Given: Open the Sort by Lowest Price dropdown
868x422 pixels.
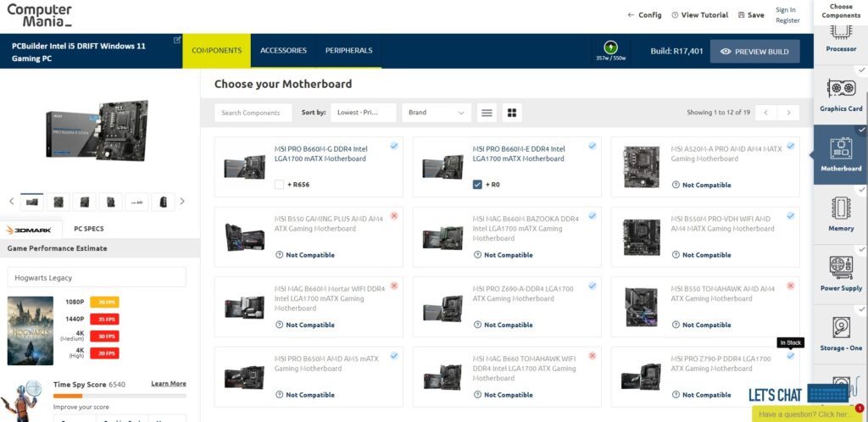Looking at the screenshot, I should pos(364,113).
